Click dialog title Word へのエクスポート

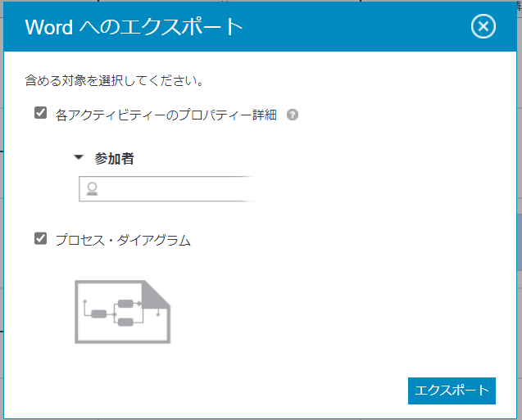pyautogui.click(x=134, y=27)
